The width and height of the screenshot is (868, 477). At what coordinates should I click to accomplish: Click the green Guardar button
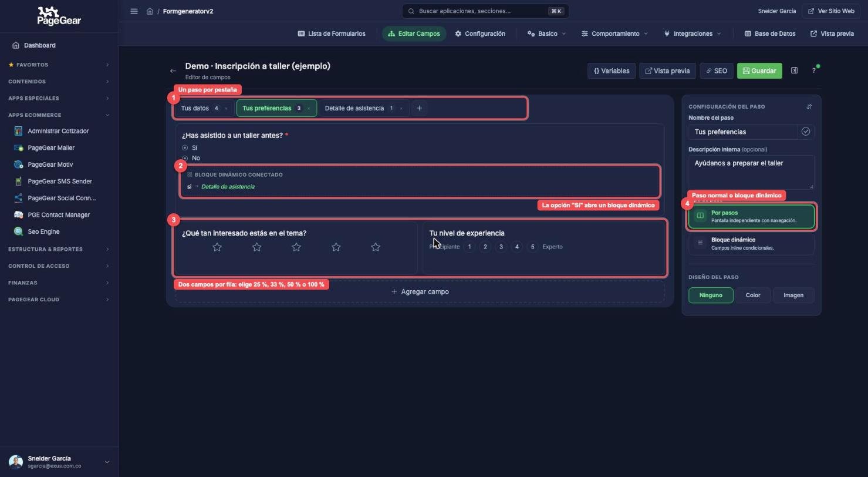coord(759,70)
